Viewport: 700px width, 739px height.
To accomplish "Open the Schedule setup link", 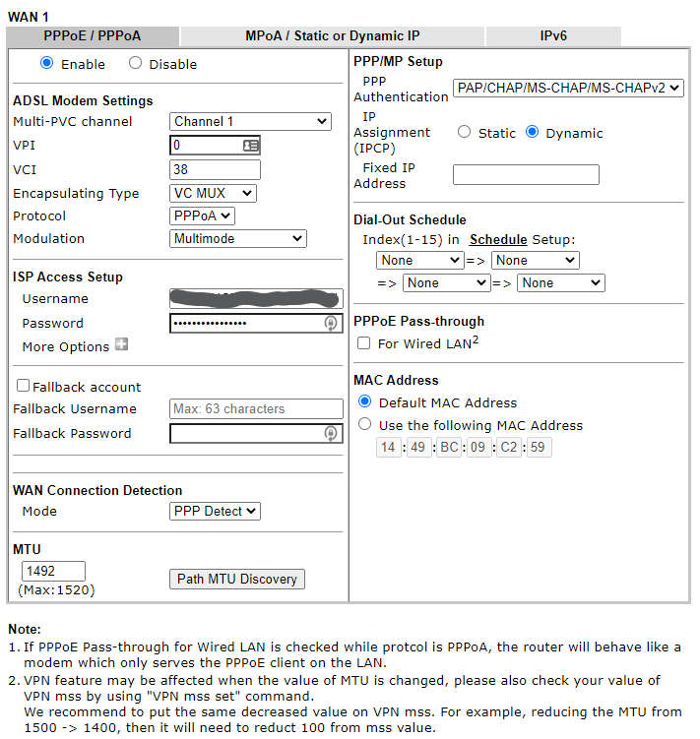I will (x=498, y=239).
